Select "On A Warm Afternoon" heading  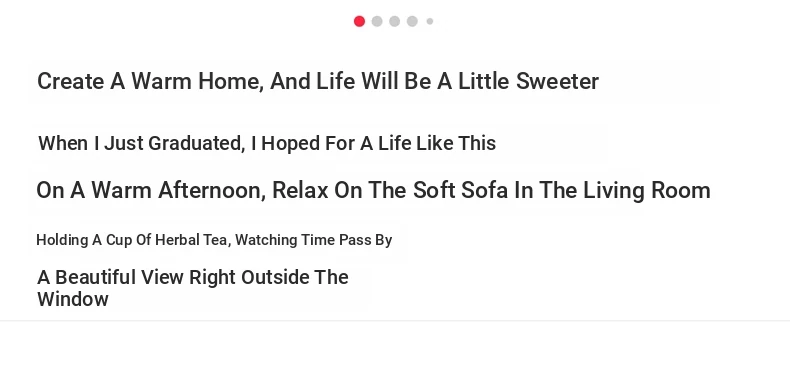pos(373,190)
